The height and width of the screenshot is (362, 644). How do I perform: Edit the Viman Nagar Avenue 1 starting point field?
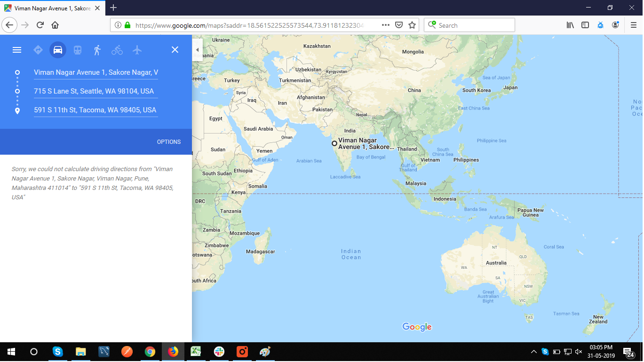tap(96, 72)
